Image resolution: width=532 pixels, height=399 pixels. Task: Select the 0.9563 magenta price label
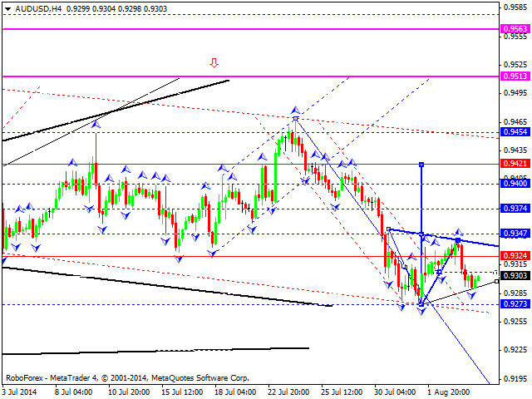coord(515,29)
